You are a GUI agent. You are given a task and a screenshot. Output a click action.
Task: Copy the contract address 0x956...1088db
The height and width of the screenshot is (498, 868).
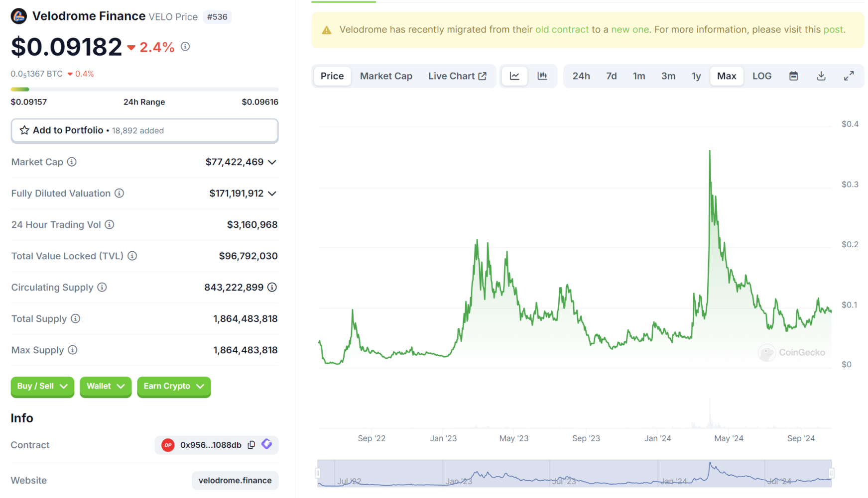point(251,445)
